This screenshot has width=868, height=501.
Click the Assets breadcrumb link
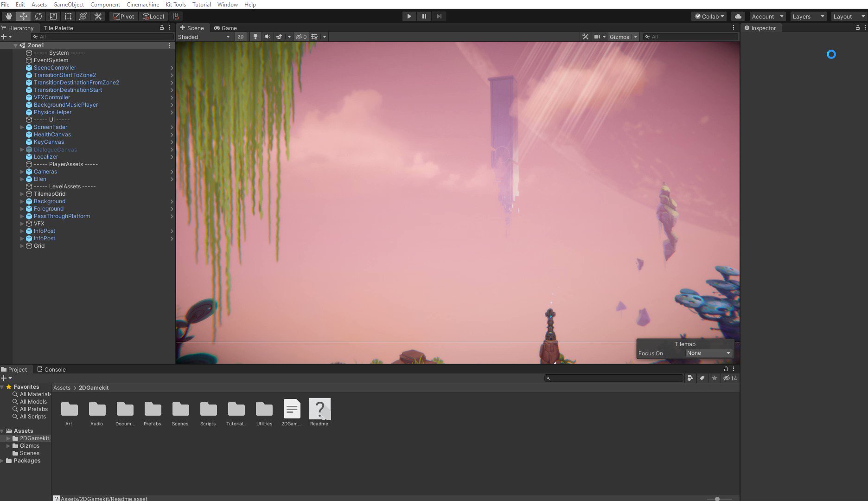(62, 388)
